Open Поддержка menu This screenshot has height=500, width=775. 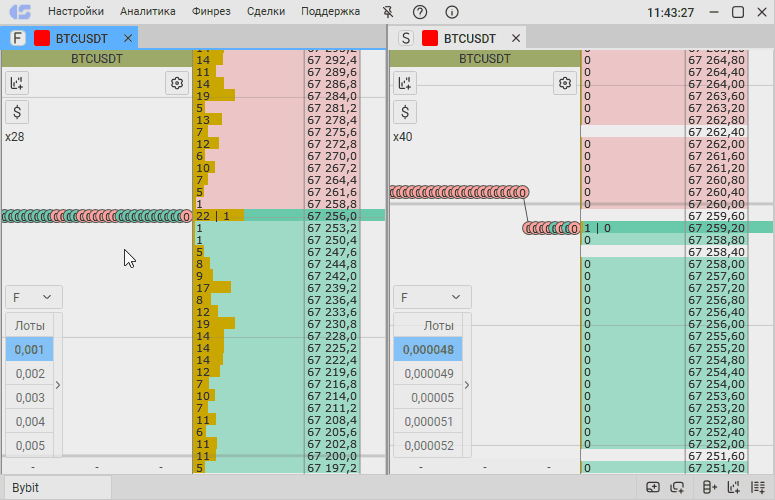click(x=331, y=11)
